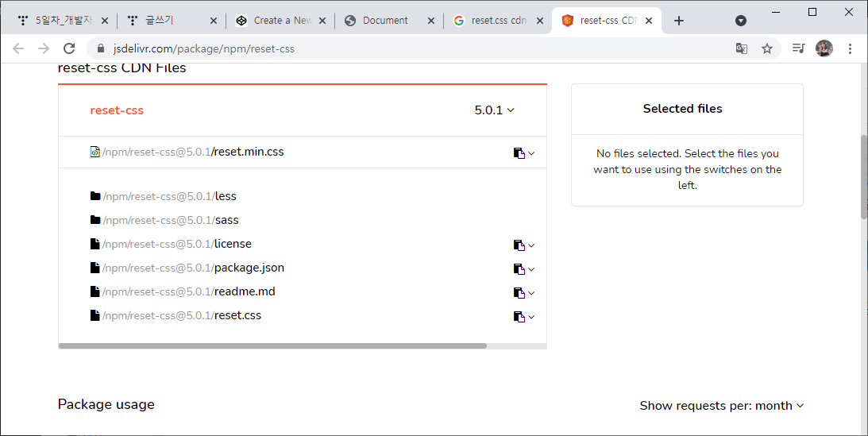Screen dimensions: 868x436
Task: Close the Document tab
Action: tap(431, 21)
